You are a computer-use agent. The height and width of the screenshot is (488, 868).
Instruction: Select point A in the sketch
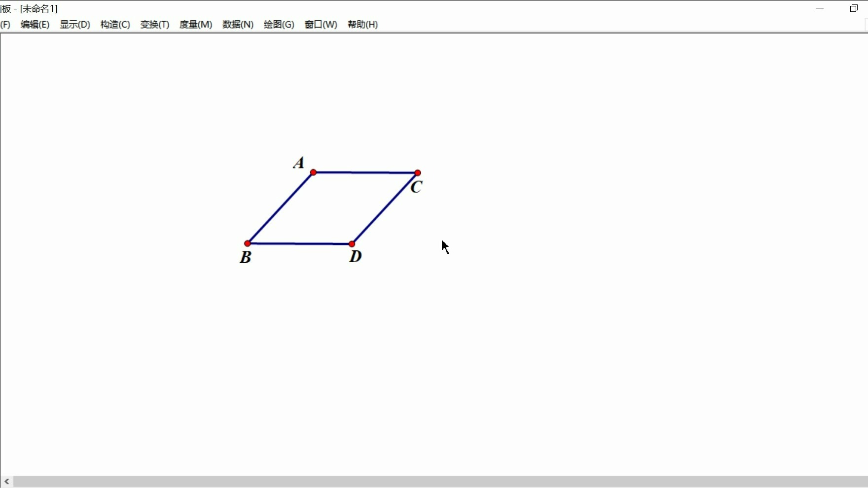314,172
